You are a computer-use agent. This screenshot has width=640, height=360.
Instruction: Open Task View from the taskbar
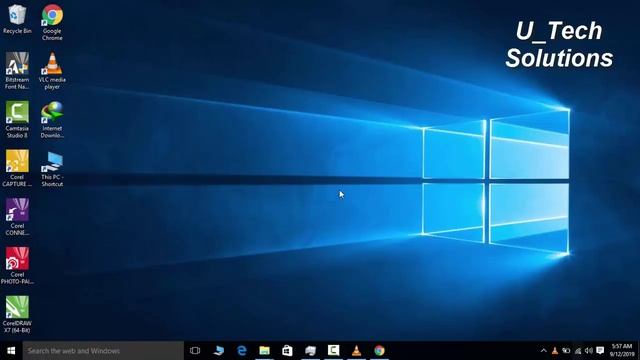click(195, 351)
